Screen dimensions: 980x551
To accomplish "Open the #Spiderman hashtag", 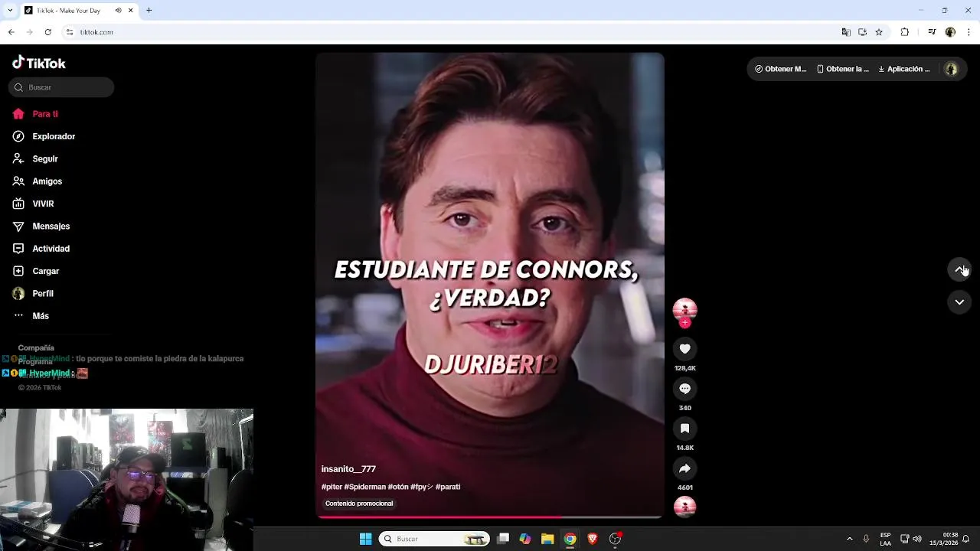I will [x=365, y=487].
